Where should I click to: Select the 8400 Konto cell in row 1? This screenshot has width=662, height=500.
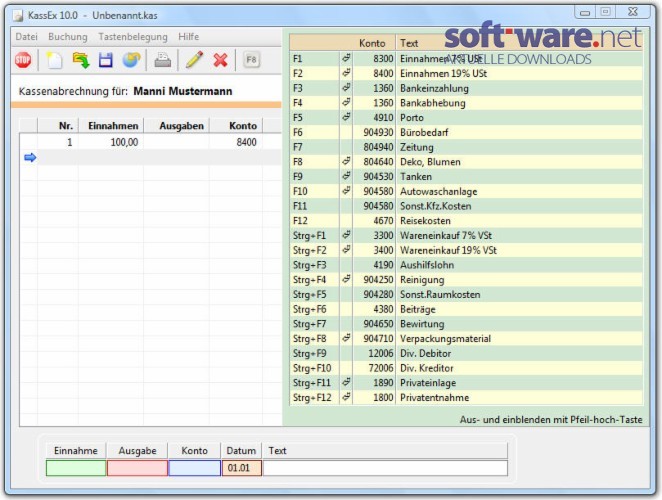click(x=236, y=142)
